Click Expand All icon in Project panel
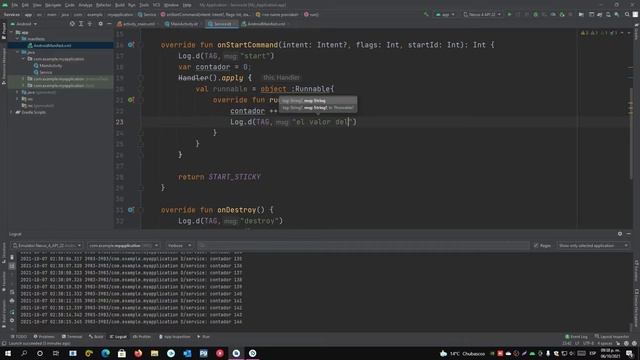Image resolution: width=640 pixels, height=360 pixels. click(81, 24)
